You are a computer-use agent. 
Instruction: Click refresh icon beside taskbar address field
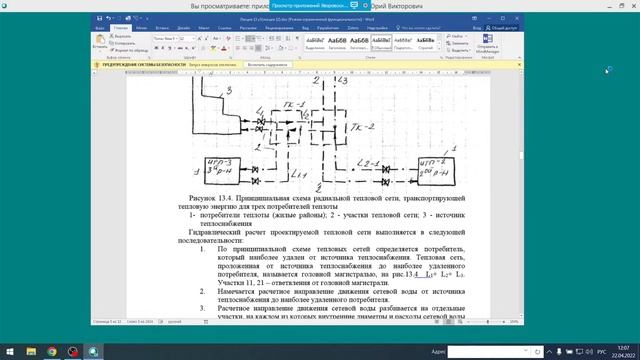click(538, 351)
